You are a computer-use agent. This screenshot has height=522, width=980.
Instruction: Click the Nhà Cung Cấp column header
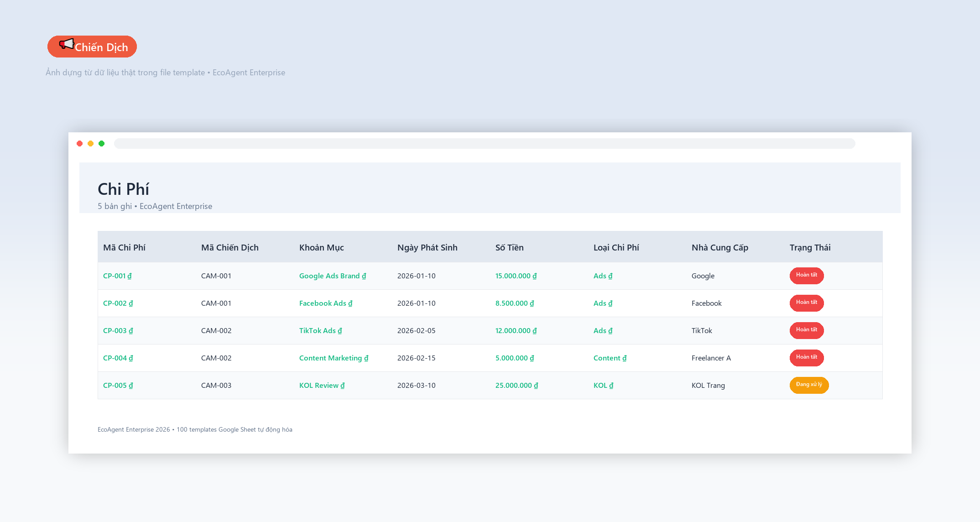(720, 247)
